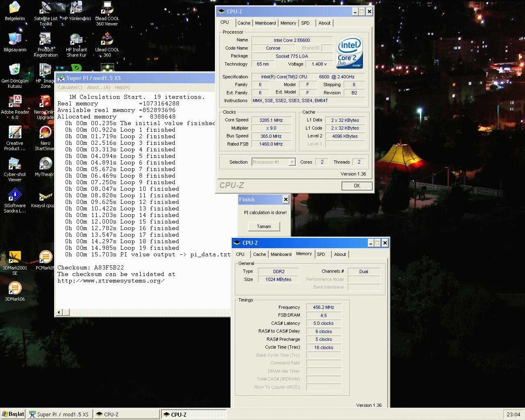Screen dimensions: 525x420
Task: Click the xtremesystems.org URL text
Action: (x=111, y=281)
